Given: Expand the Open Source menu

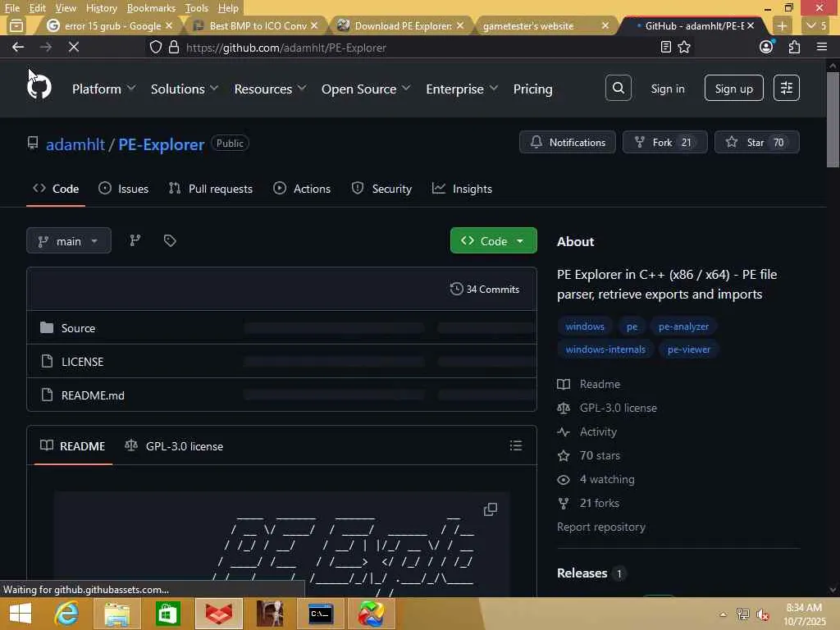Looking at the screenshot, I should pyautogui.click(x=366, y=89).
